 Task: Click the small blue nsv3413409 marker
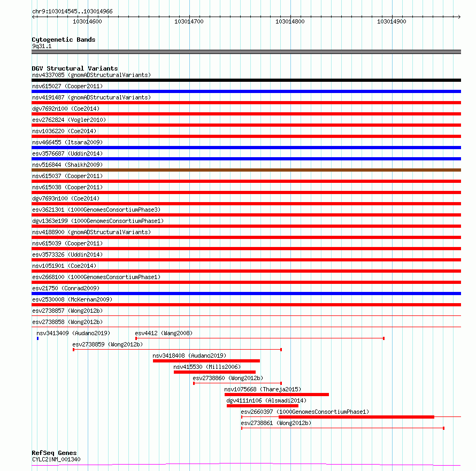click(37, 338)
